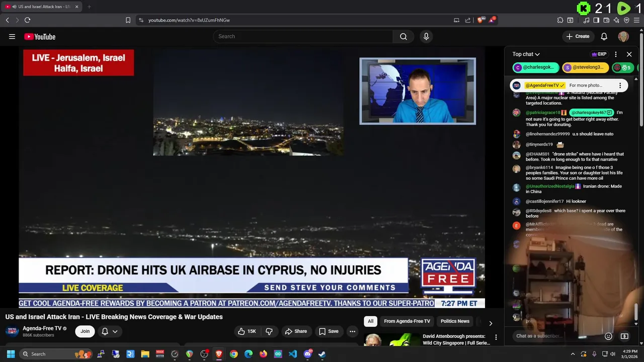
Task: Expand the Top chat dropdown
Action: [526, 54]
